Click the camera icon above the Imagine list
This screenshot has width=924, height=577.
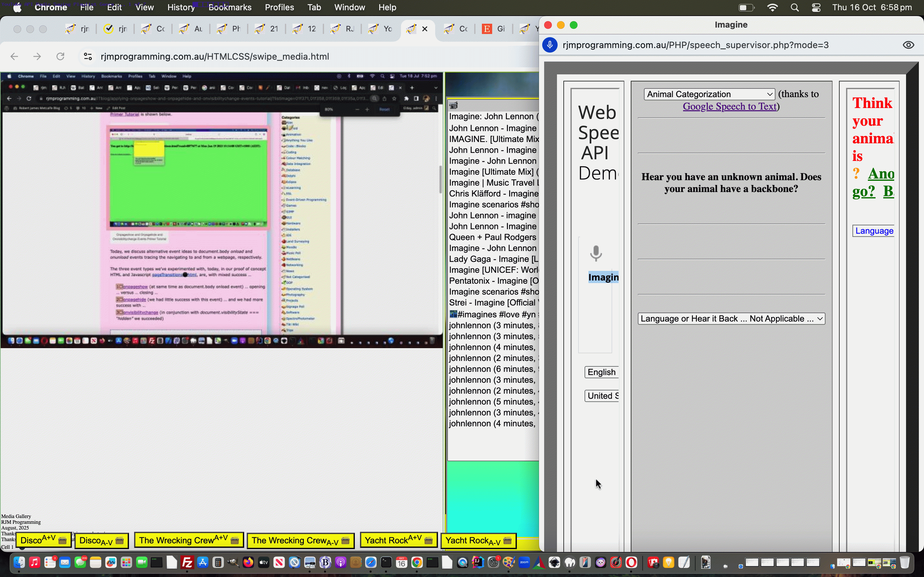point(454,105)
